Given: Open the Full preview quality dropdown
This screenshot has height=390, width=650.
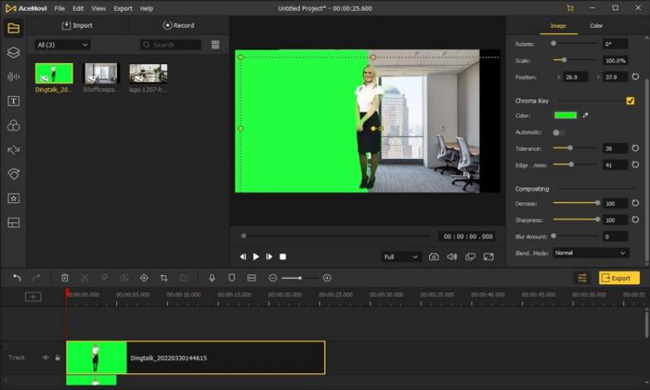Looking at the screenshot, I should point(401,257).
